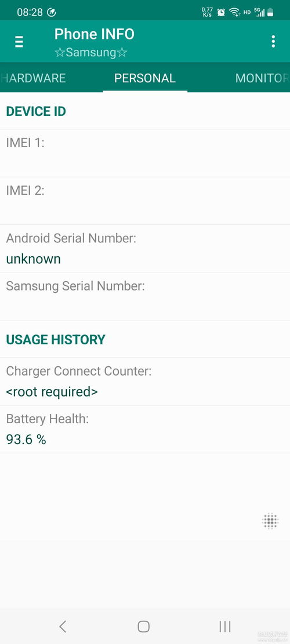Tap the Android back navigation button
Viewport: 290px width, 644px height.
click(x=63, y=626)
